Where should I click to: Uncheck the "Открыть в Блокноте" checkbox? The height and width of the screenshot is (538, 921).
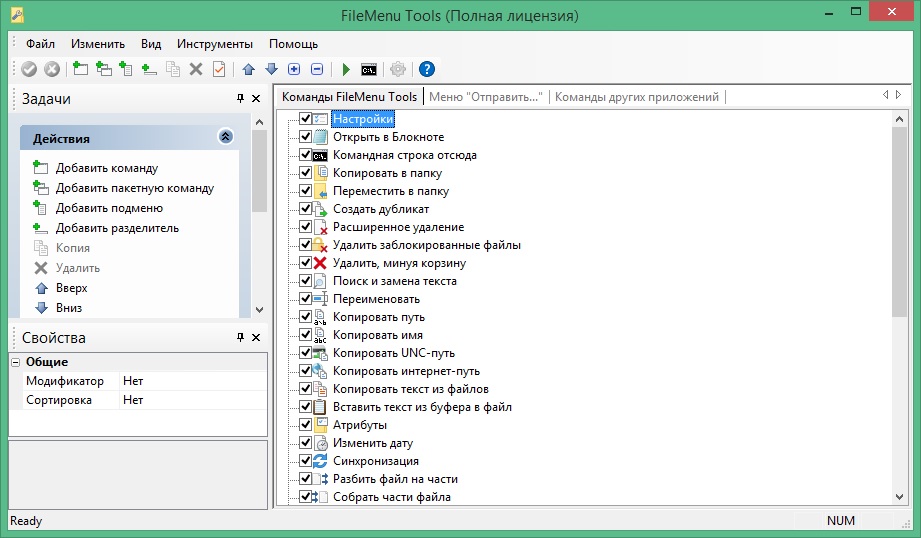click(306, 137)
